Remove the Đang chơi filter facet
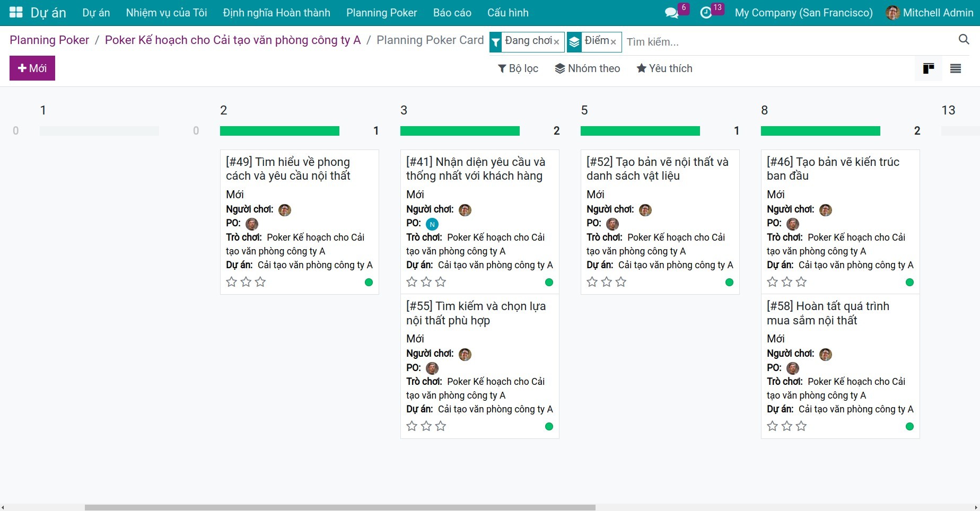 (x=556, y=42)
